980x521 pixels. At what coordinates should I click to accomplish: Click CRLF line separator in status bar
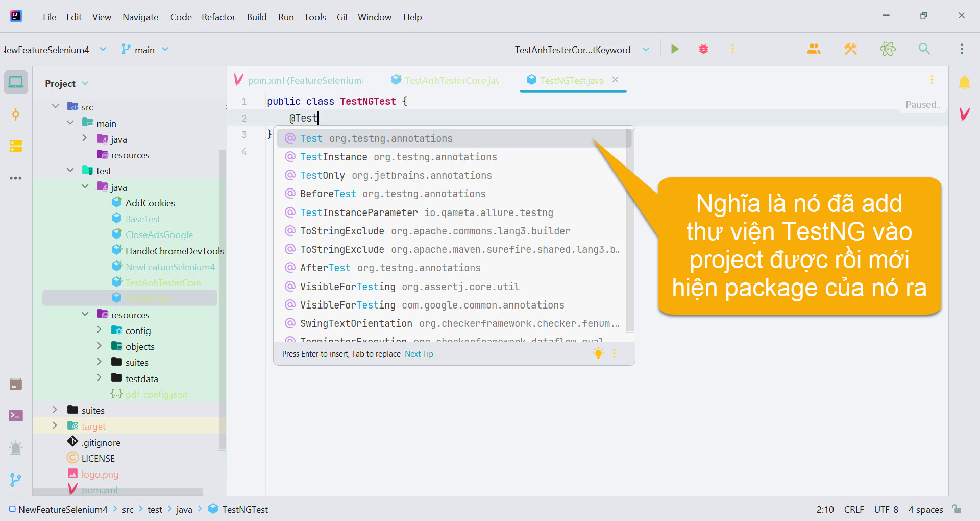(x=854, y=510)
